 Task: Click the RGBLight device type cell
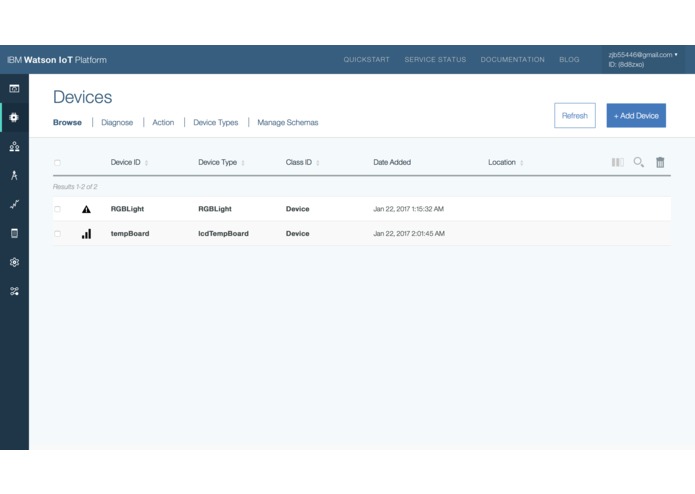pyautogui.click(x=215, y=209)
